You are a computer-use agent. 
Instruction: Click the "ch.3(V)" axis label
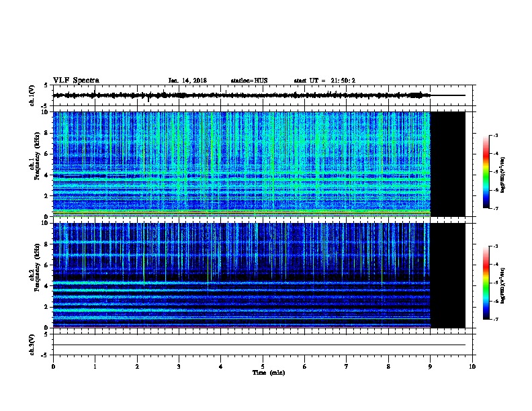point(32,345)
